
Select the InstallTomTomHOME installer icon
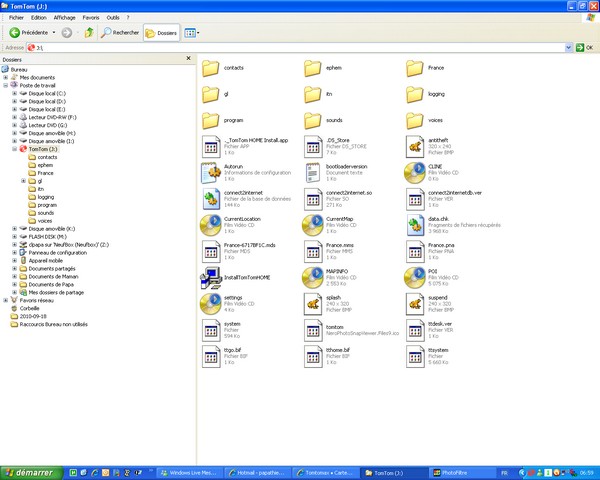[x=210, y=278]
